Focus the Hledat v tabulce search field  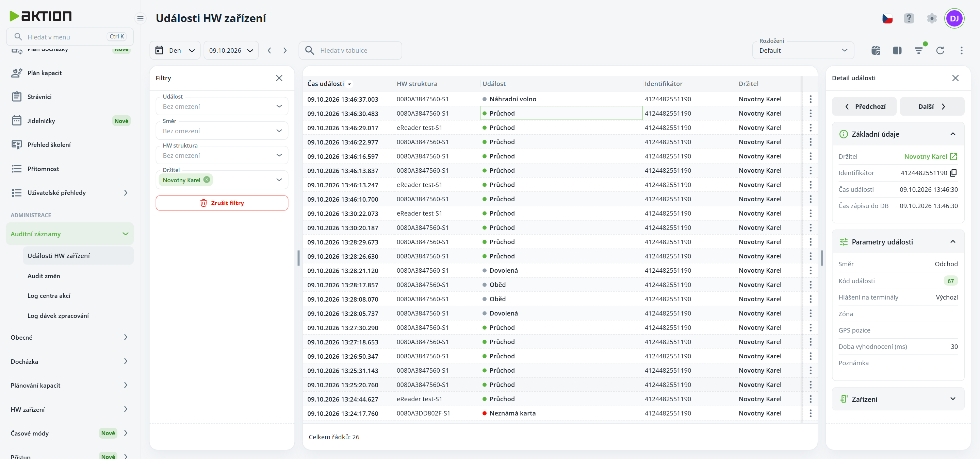pos(350,51)
